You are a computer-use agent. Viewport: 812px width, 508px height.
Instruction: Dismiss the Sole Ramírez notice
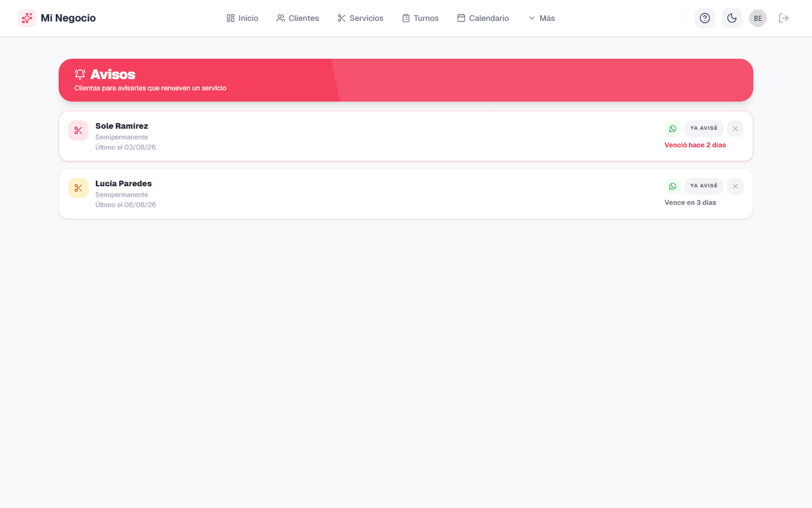click(735, 129)
